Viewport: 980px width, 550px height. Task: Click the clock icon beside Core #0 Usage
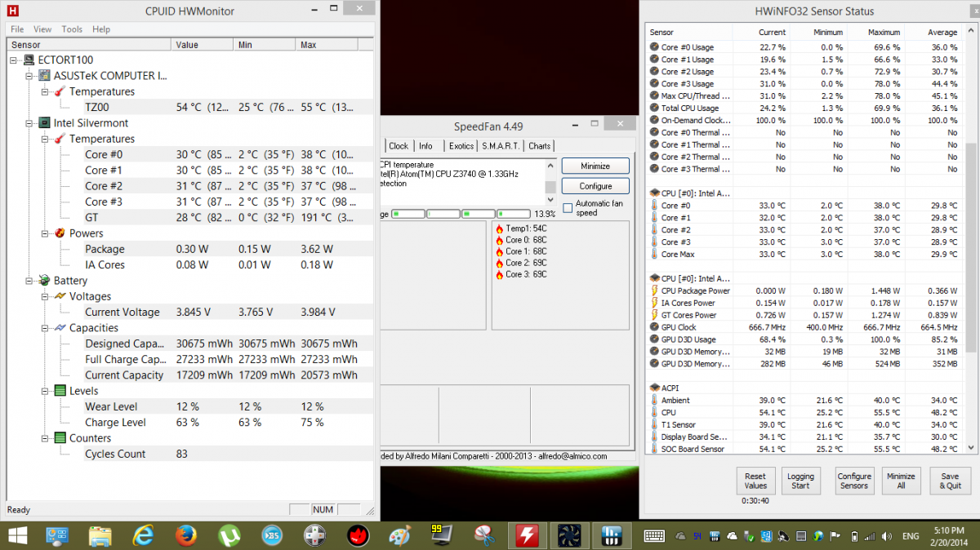coord(654,47)
